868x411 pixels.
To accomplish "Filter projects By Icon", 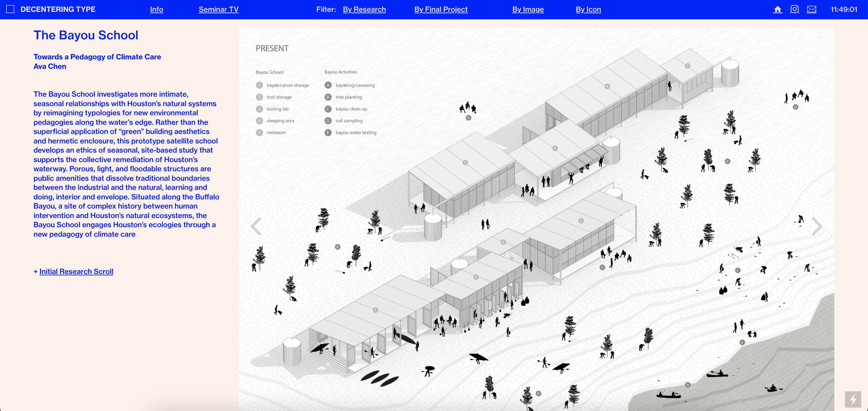I will 588,9.
